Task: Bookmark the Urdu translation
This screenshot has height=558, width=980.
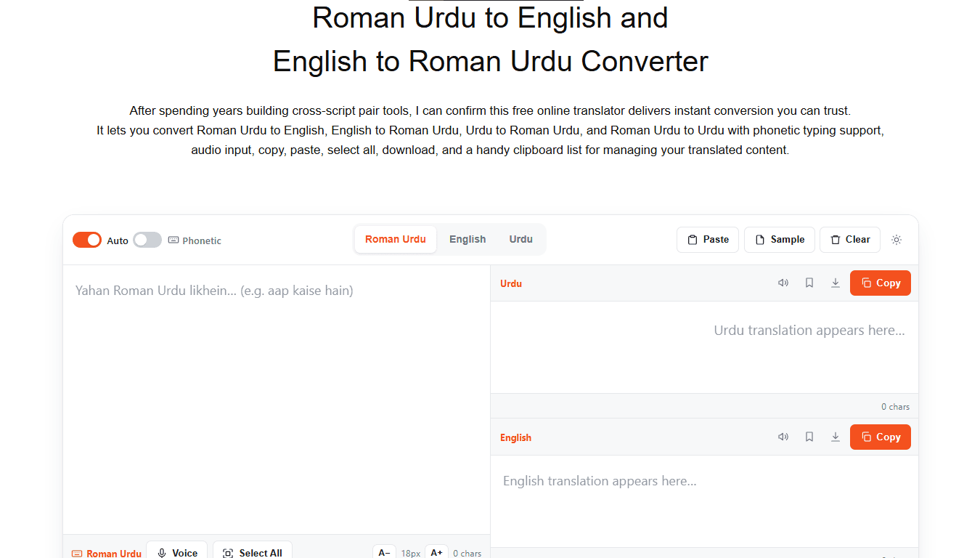Action: (x=809, y=283)
